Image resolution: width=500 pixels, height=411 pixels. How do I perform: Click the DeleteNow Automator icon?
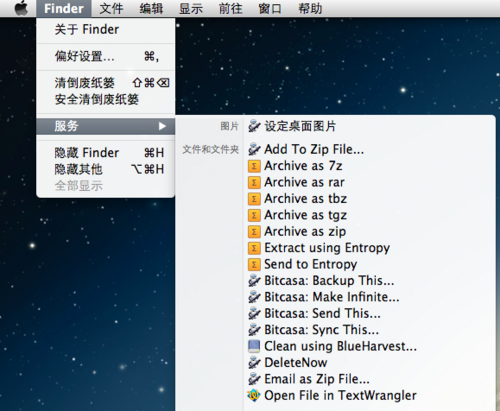(254, 363)
